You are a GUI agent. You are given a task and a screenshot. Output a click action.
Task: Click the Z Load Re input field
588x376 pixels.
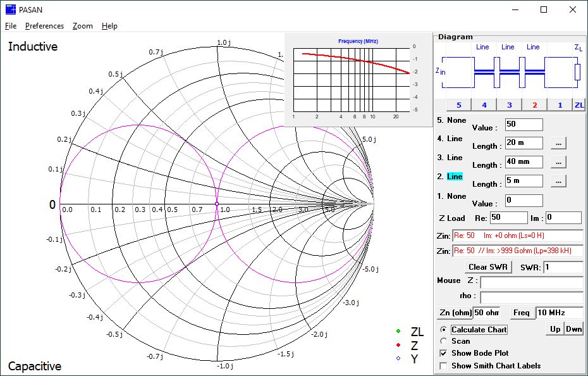click(x=508, y=218)
